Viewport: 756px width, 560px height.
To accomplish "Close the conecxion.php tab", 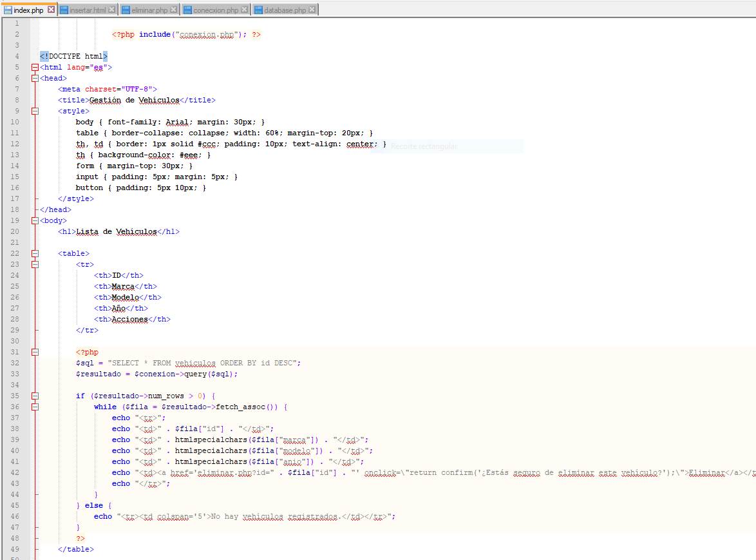I will (x=245, y=10).
